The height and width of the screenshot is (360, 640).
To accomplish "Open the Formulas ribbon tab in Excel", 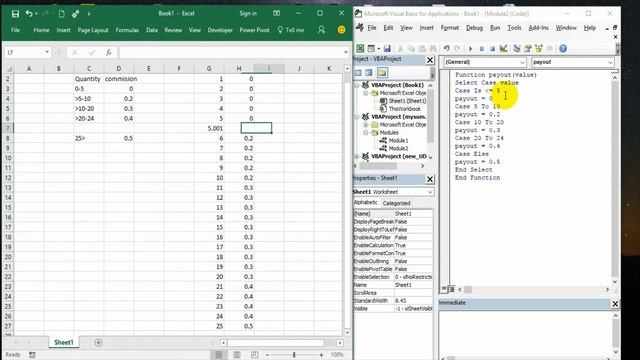I will coord(127,30).
